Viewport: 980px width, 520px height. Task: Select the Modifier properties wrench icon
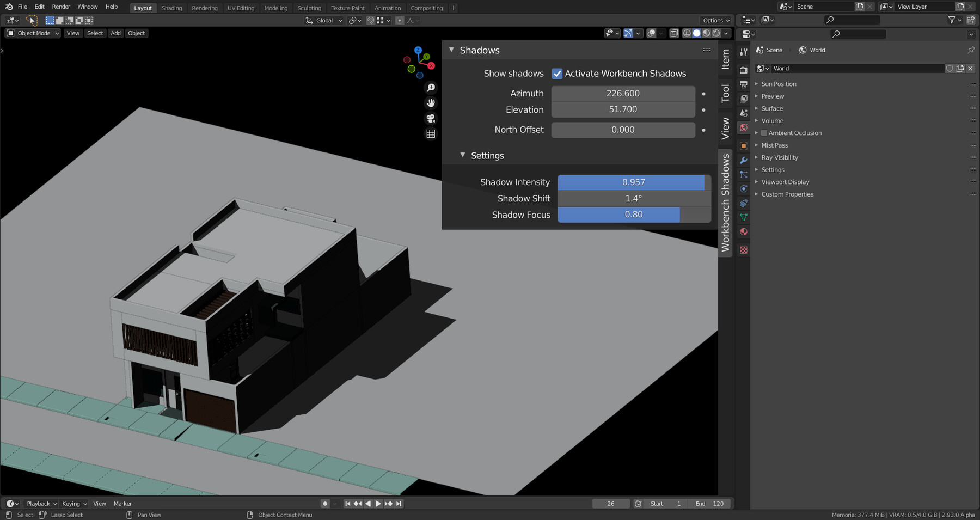tap(743, 160)
